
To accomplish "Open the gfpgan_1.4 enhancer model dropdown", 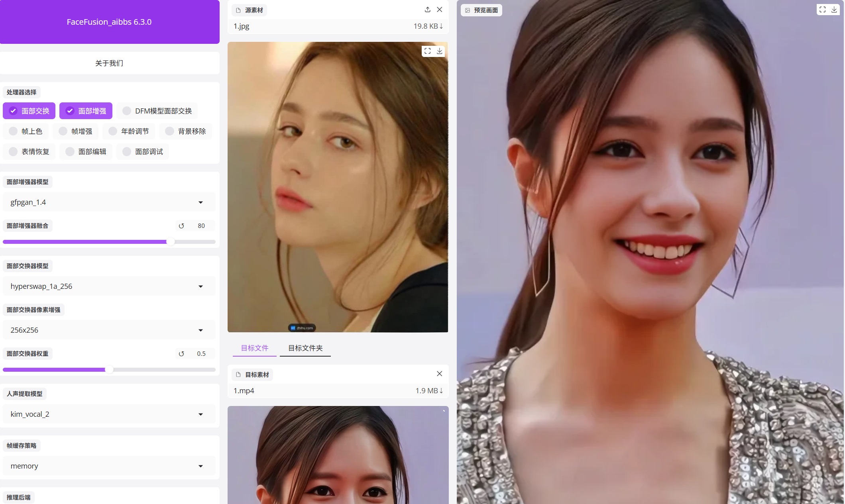I will point(109,202).
